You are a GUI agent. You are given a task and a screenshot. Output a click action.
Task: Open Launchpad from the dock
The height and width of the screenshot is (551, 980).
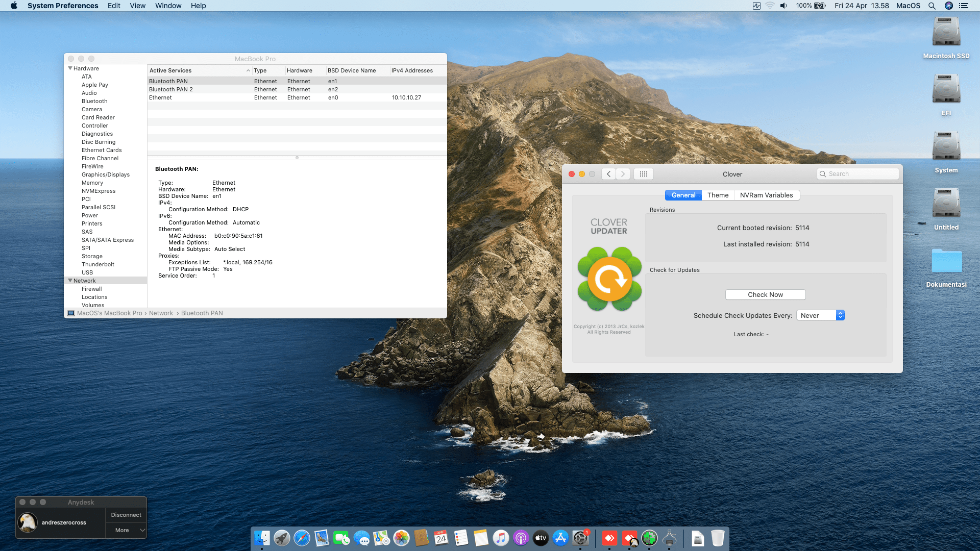pos(282,538)
